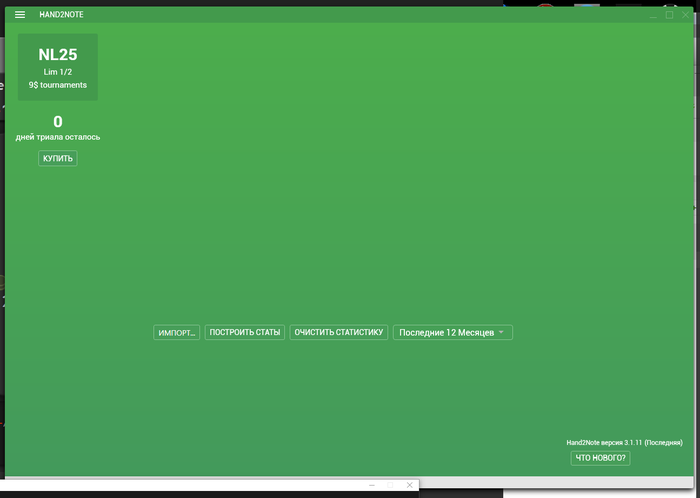Open the Последние 12 Месяцев dropdown
This screenshot has width=700, height=498.
(x=453, y=332)
